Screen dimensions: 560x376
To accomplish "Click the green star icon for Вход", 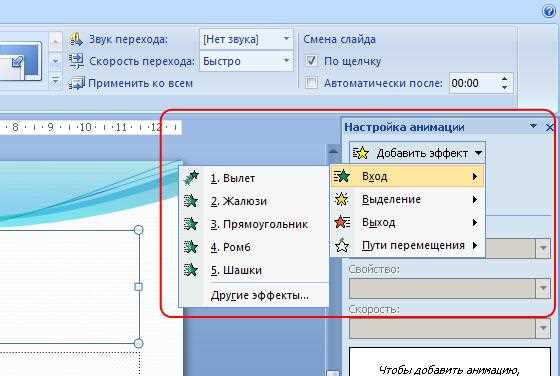I will [341, 176].
